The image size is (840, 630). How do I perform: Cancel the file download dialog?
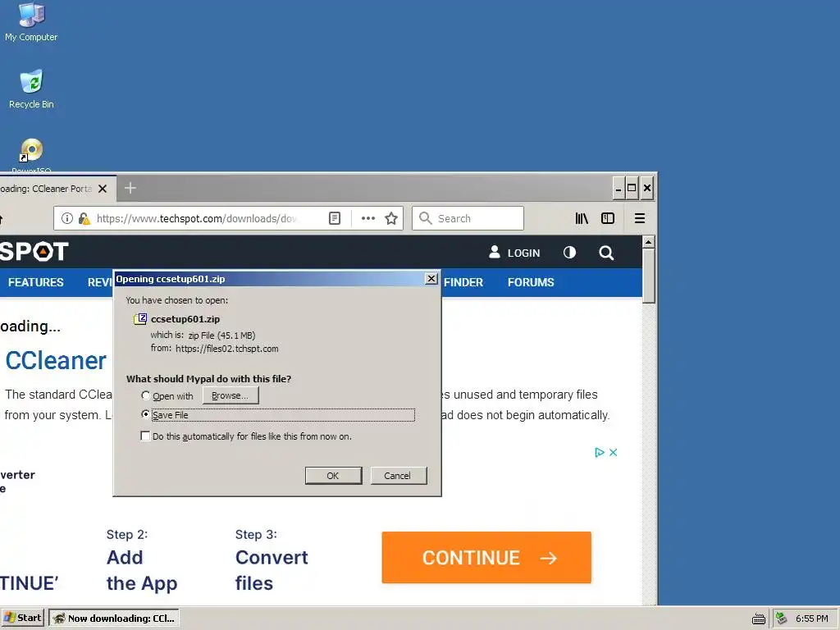point(398,476)
